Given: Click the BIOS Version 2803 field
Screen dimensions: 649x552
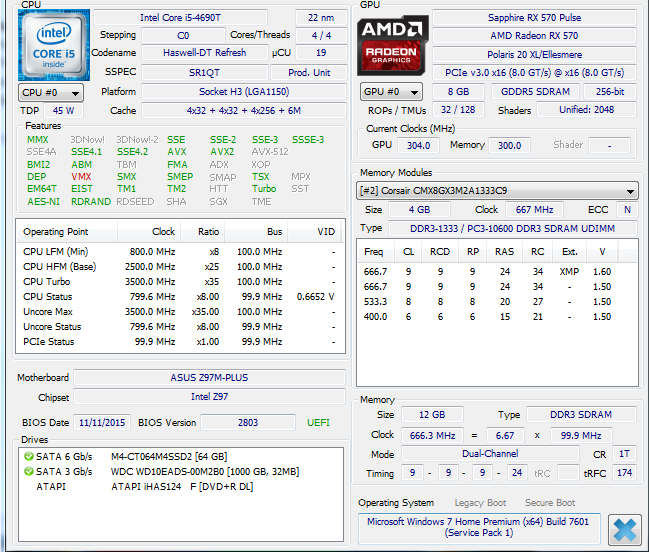Looking at the screenshot, I should (248, 422).
